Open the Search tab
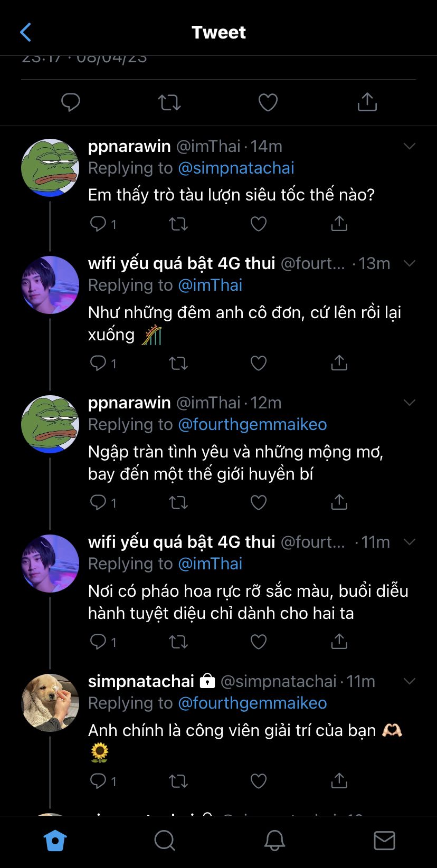This screenshot has width=437, height=868. [165, 841]
